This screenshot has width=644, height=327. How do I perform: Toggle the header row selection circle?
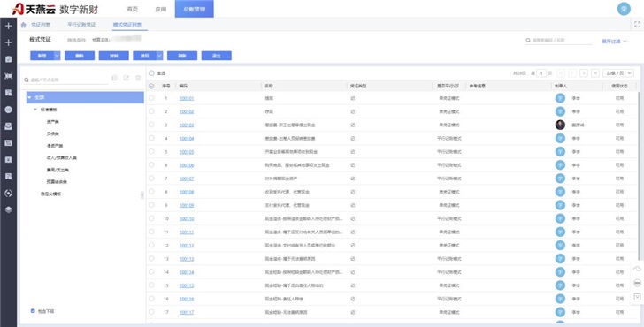[151, 86]
